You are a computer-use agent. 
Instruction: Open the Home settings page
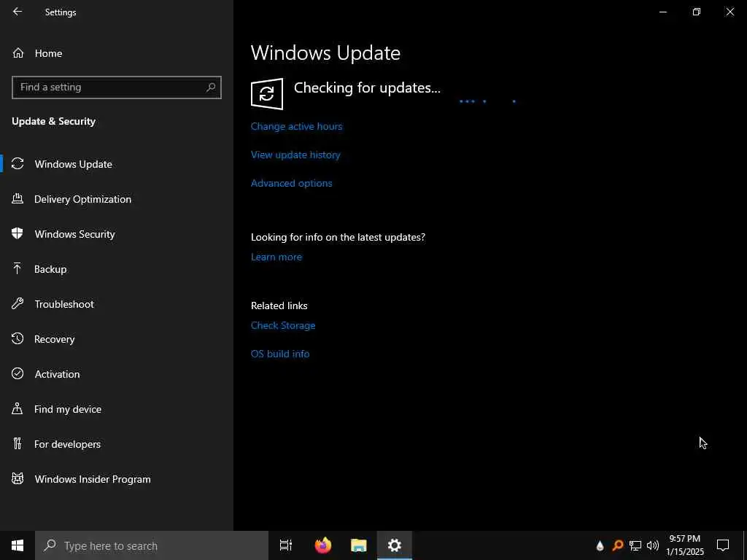tap(48, 53)
